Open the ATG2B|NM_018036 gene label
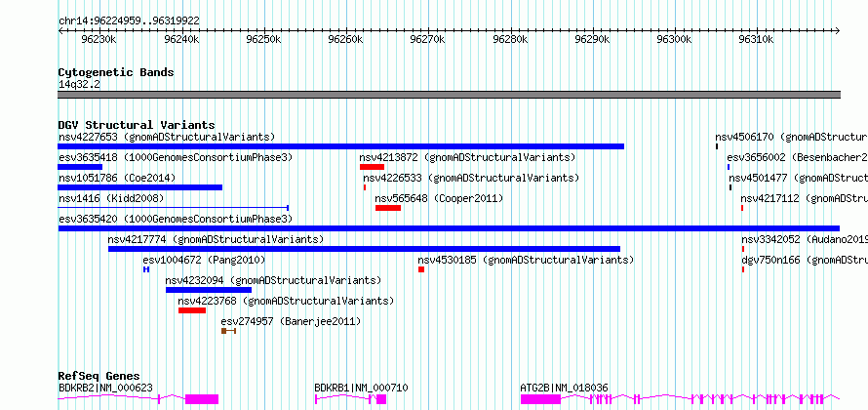868x410 pixels. pyautogui.click(x=565, y=388)
